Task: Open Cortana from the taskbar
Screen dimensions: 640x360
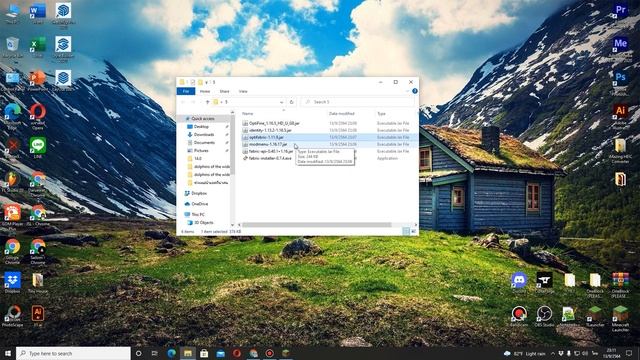Action: (138, 353)
